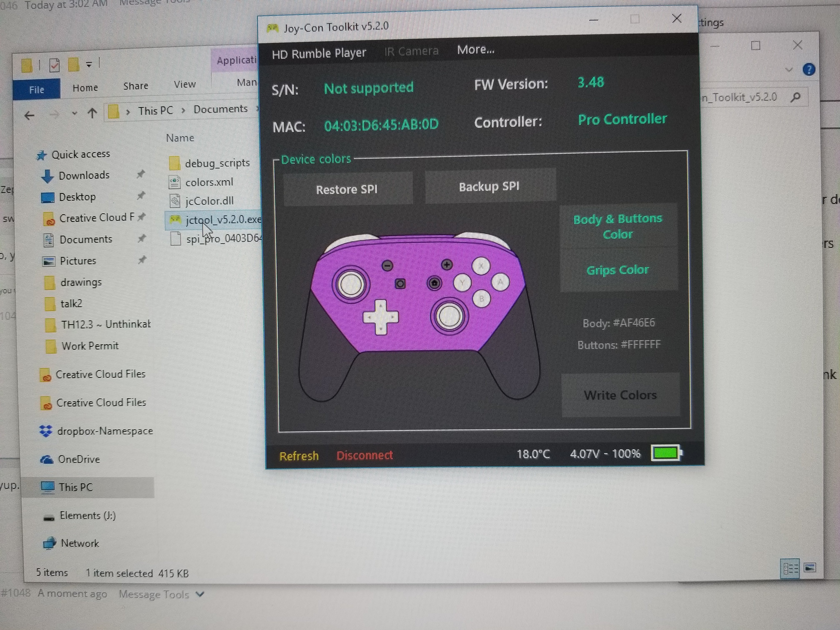Select the spi_pro_0403D6 backup file
The height and width of the screenshot is (630, 840).
[216, 239]
